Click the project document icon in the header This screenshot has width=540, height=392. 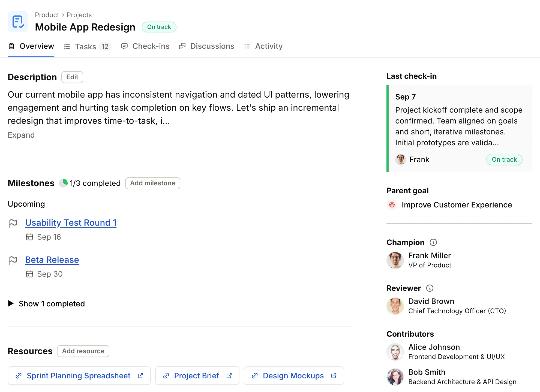[18, 22]
